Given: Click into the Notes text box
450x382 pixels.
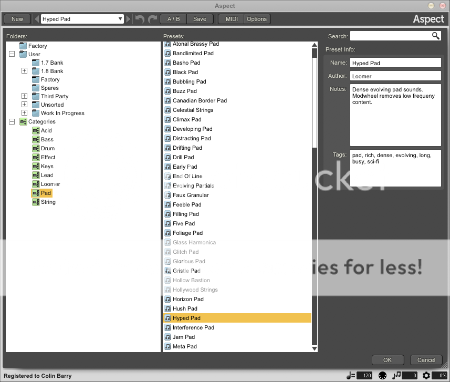Looking at the screenshot, I should point(395,115).
